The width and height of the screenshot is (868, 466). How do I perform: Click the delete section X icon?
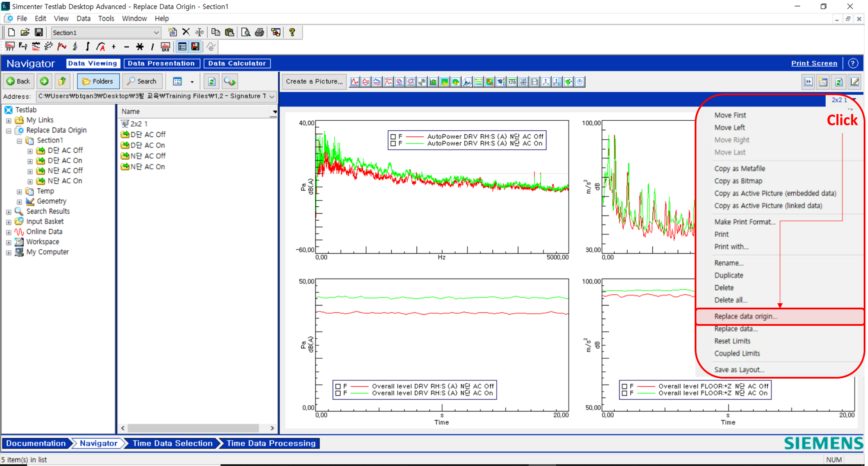pos(186,32)
